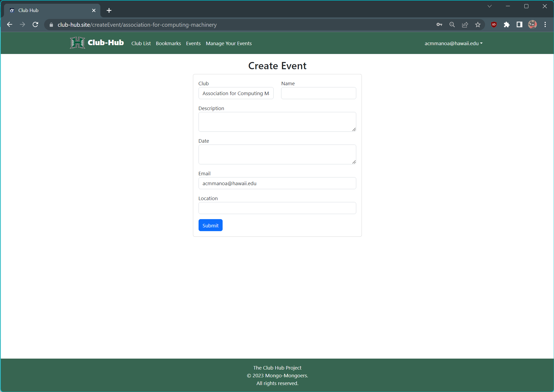Click the 'Create Event' heading text

click(277, 66)
